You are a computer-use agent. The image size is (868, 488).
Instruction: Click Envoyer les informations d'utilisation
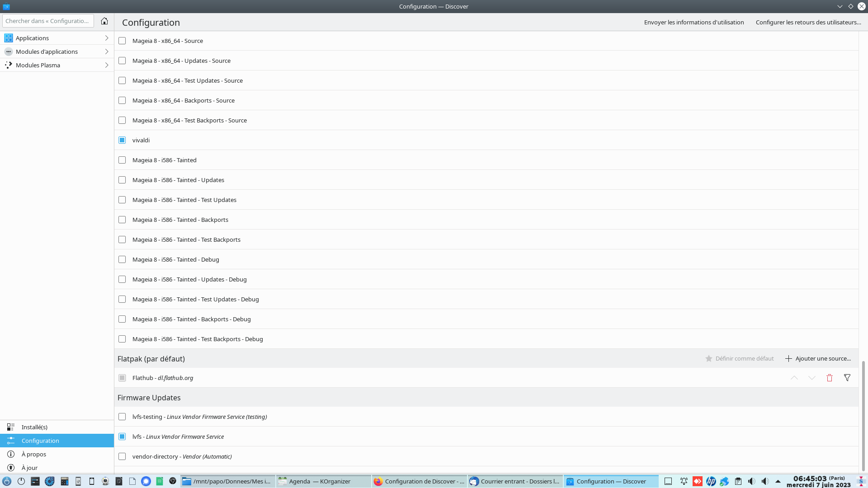tap(694, 22)
